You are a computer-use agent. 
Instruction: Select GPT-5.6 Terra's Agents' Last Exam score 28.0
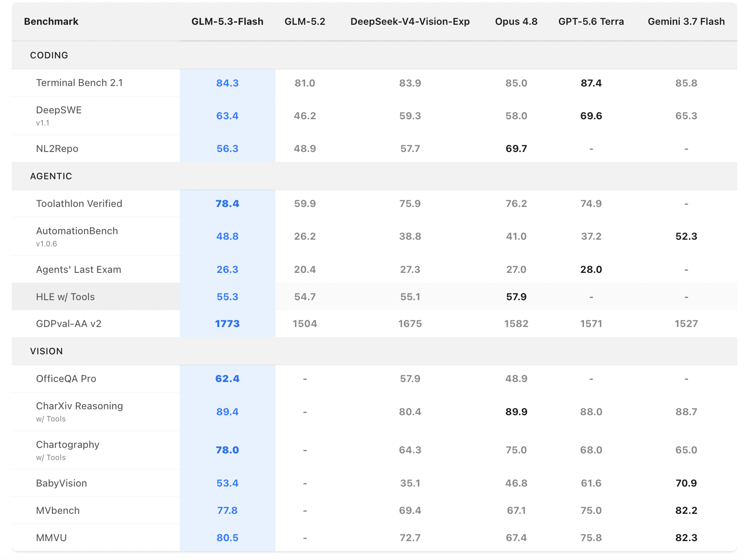click(x=591, y=270)
